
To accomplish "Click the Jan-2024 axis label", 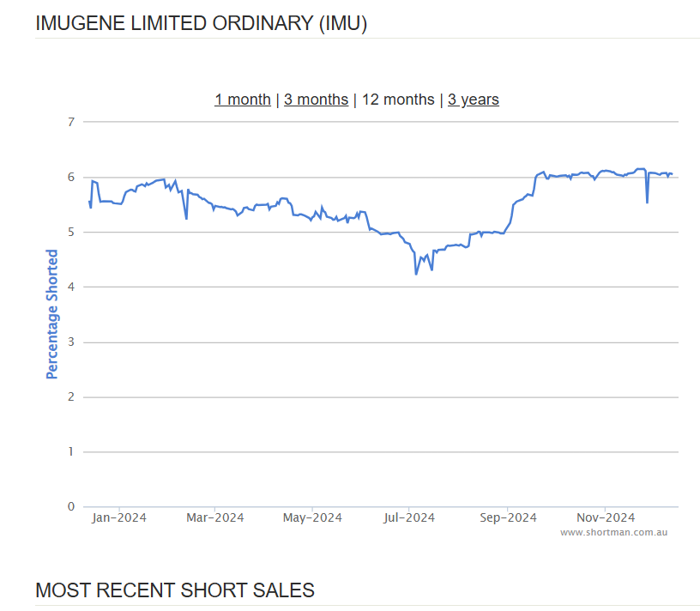I will click(119, 517).
